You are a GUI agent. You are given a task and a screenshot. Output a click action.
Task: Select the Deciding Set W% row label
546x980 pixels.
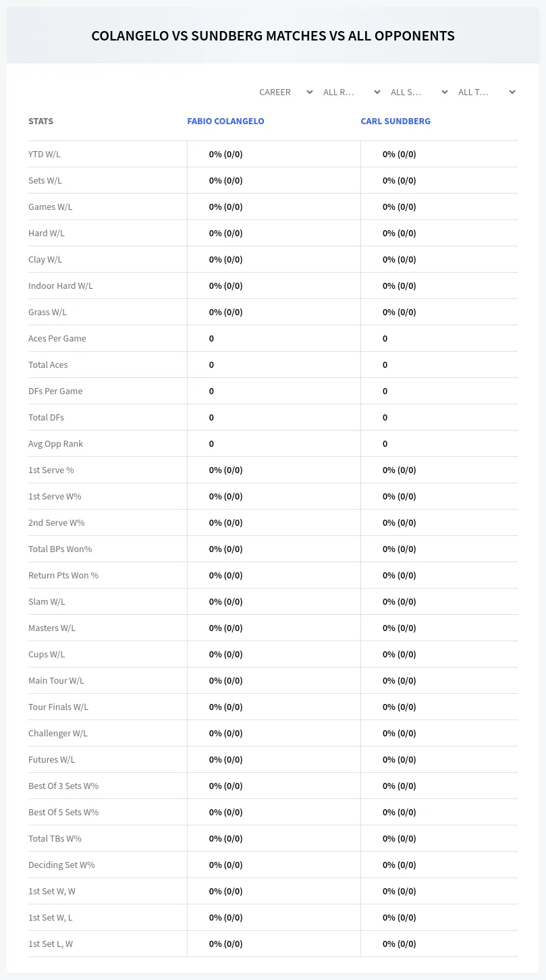pyautogui.click(x=61, y=865)
